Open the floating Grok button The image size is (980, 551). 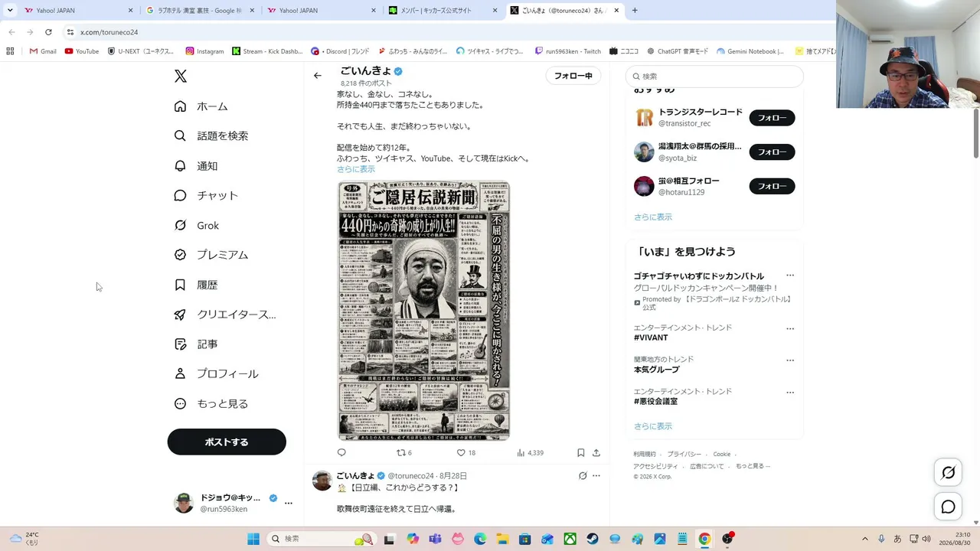(x=948, y=473)
